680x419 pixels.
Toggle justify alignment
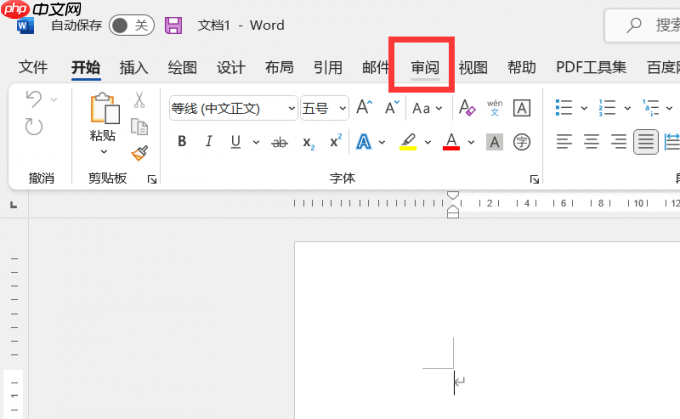click(646, 142)
